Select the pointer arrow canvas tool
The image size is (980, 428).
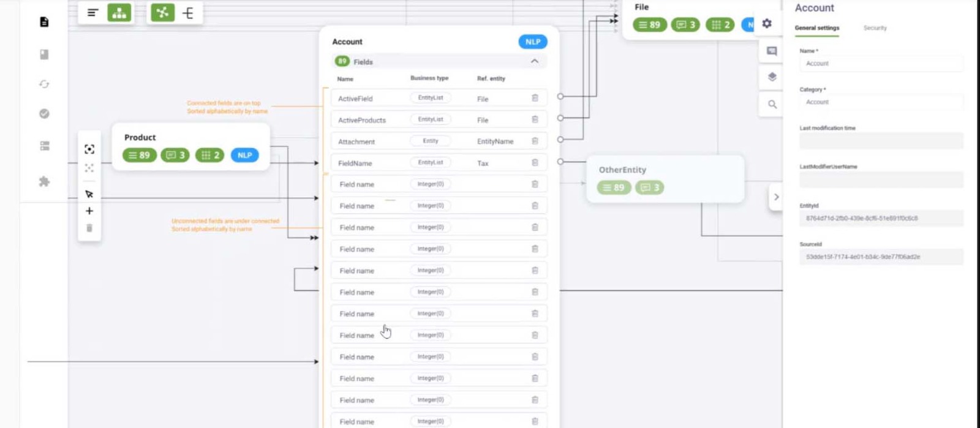[x=89, y=194]
